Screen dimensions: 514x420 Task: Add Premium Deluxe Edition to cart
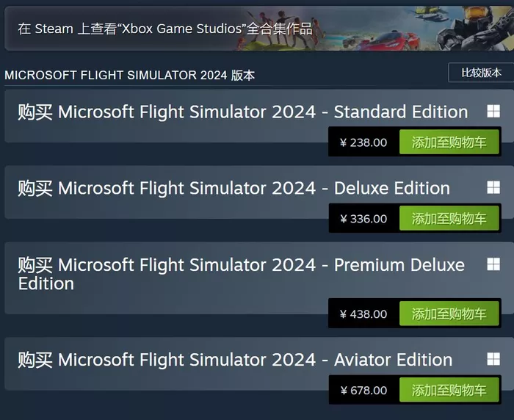tap(449, 314)
